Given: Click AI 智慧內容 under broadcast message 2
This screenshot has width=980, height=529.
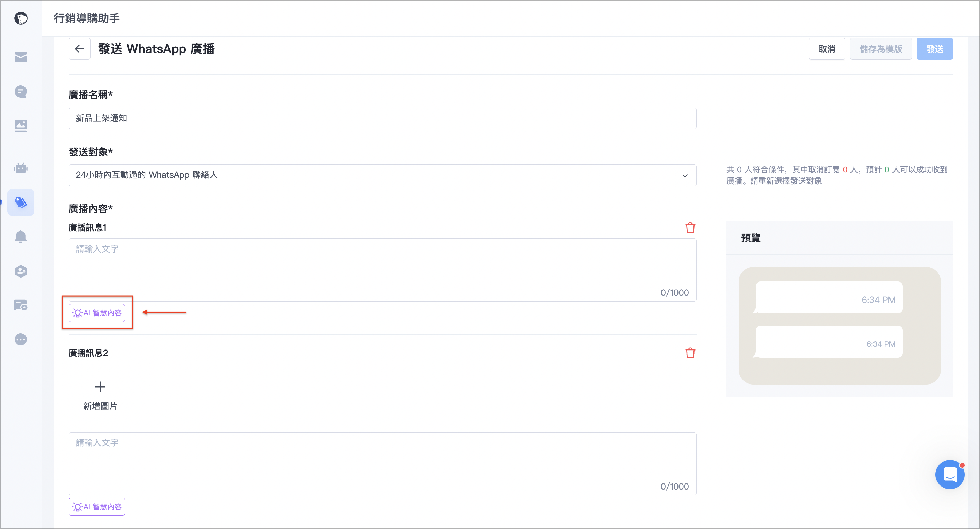Looking at the screenshot, I should tap(97, 507).
